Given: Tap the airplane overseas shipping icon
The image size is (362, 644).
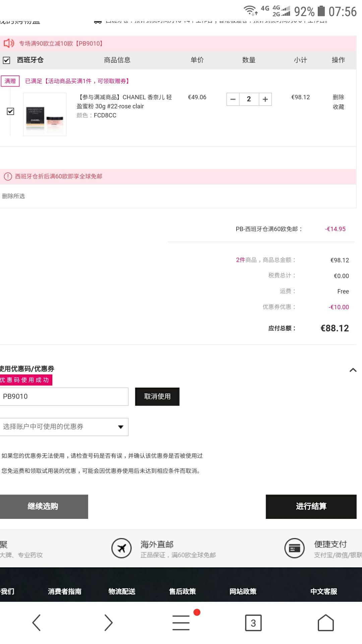Looking at the screenshot, I should point(121,548).
